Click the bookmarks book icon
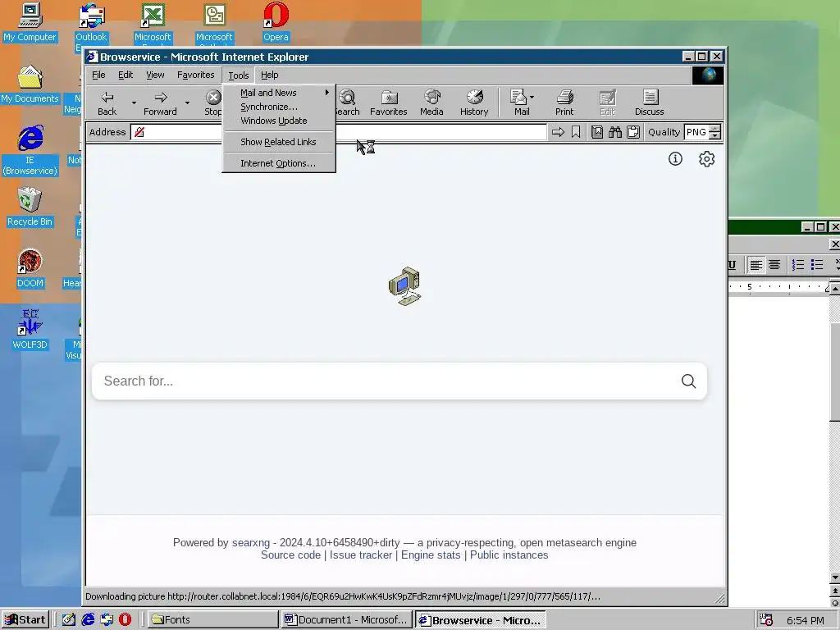Viewport: 840px width, 630px height. click(x=597, y=132)
